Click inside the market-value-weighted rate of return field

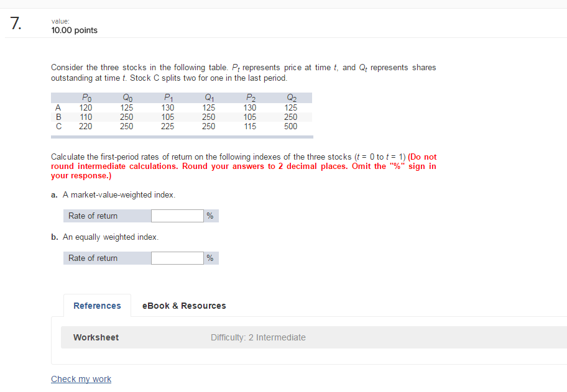coord(177,216)
